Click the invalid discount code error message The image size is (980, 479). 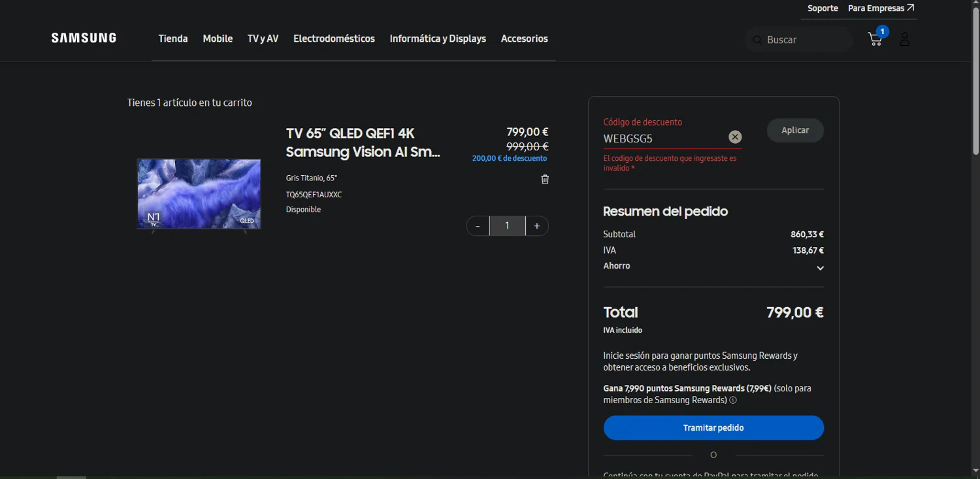pos(670,163)
